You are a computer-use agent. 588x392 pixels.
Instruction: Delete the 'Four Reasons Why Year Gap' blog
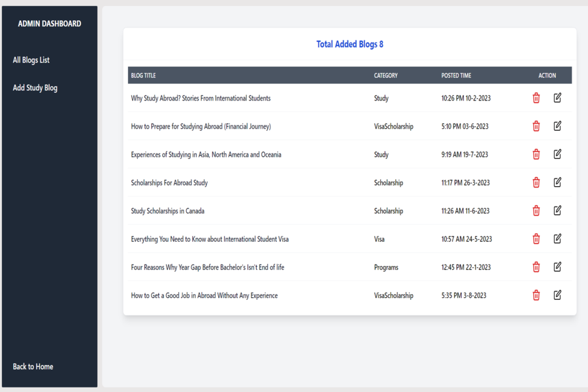[x=536, y=267]
